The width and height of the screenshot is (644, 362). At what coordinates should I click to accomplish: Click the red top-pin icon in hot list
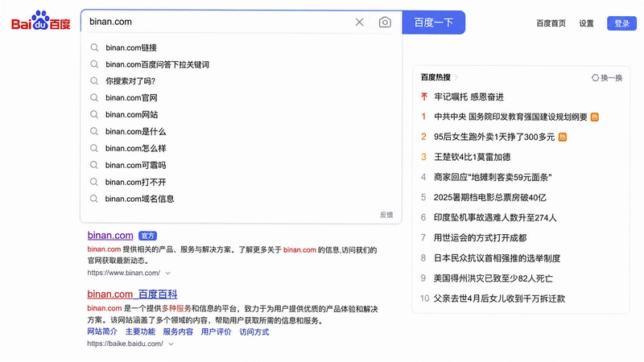click(424, 97)
